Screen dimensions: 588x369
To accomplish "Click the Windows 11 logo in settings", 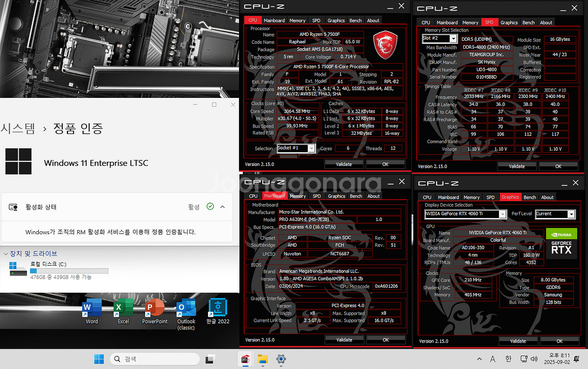I will [18, 161].
